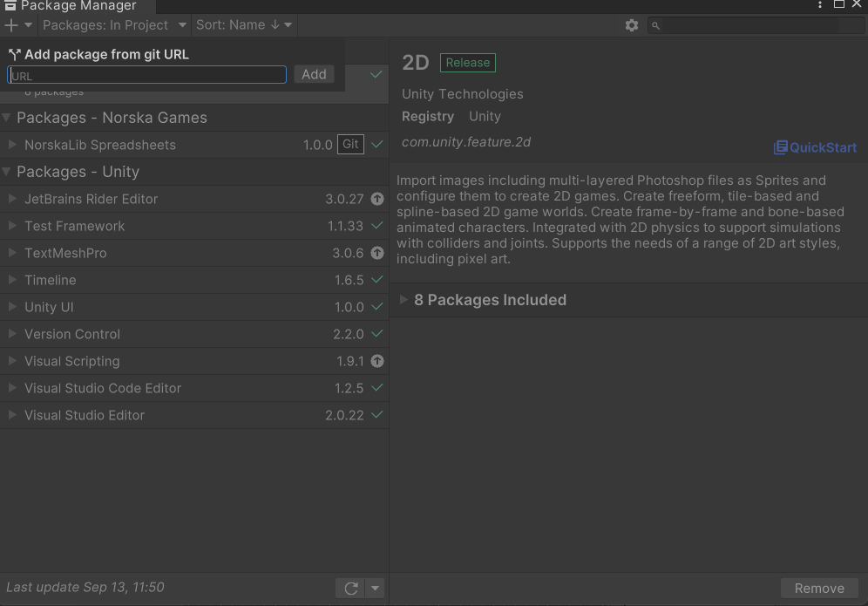Select the Version Control package
The image size is (868, 606).
(x=194, y=334)
